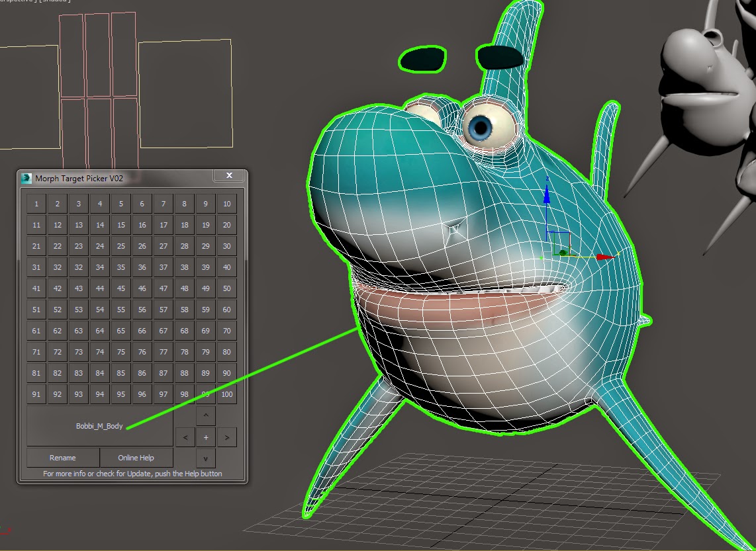Viewport: 756px width, 551px height.
Task: Select morph target 23
Action: tap(79, 246)
